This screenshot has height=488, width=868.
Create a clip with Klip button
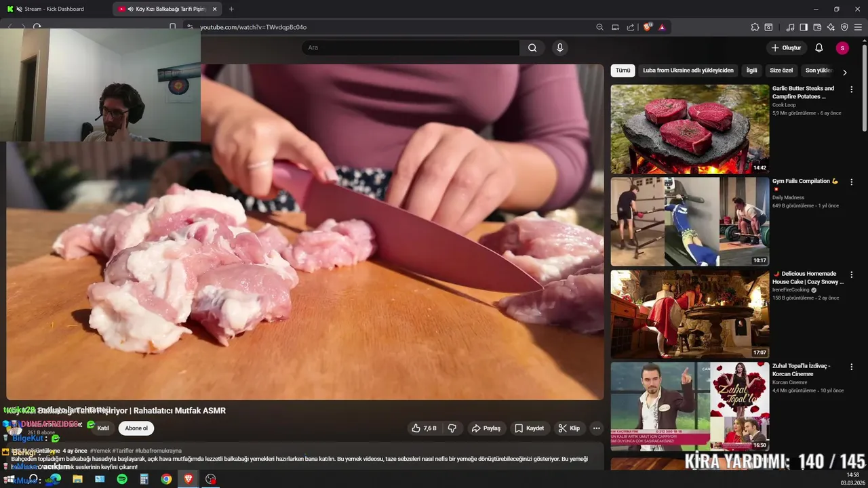tap(569, 428)
